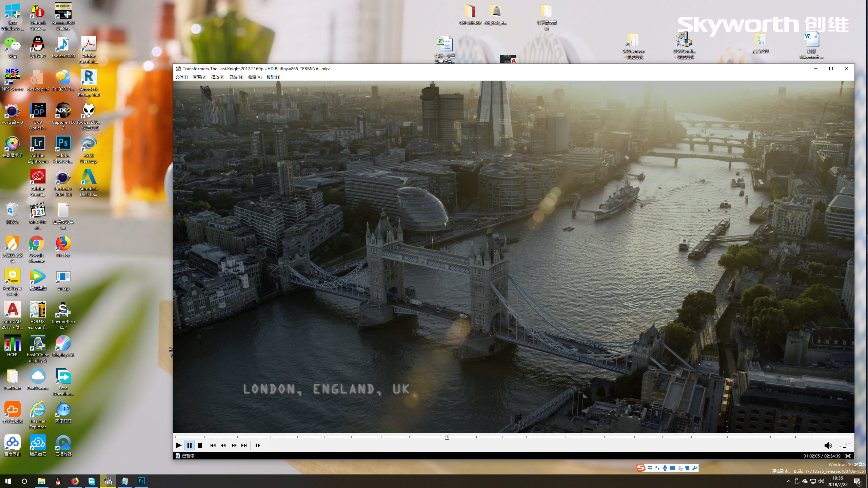Open the Windows Start button

click(x=8, y=481)
